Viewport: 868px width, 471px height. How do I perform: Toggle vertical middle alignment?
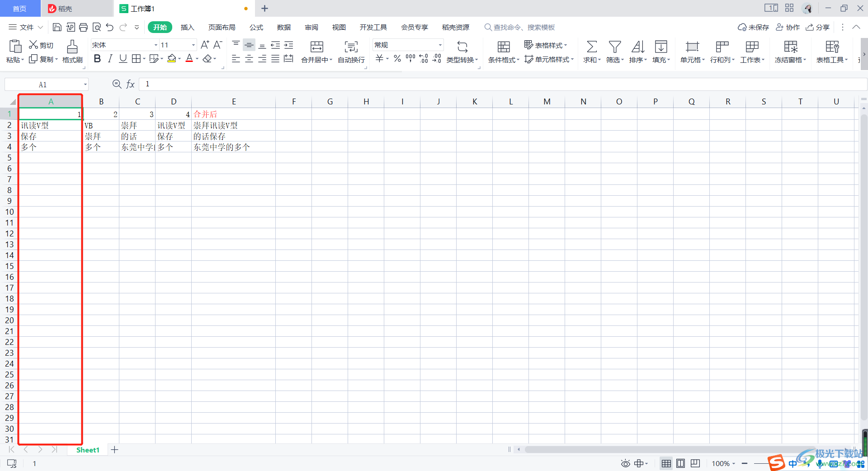249,45
